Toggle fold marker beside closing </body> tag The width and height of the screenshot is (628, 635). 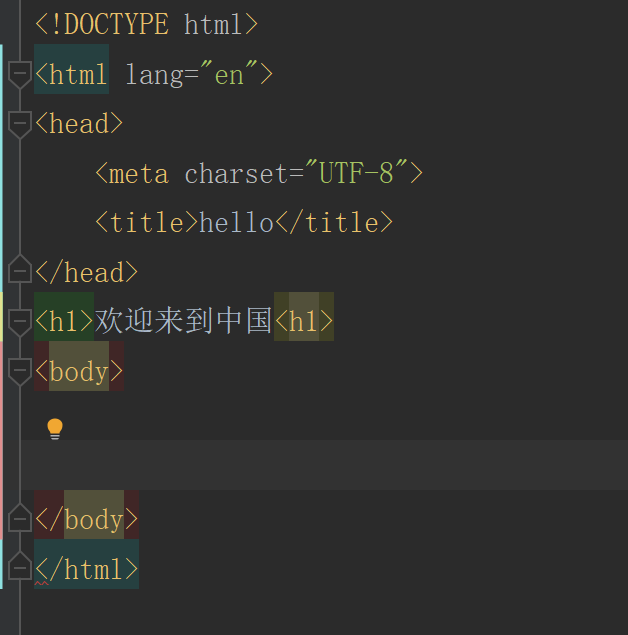coord(19,519)
